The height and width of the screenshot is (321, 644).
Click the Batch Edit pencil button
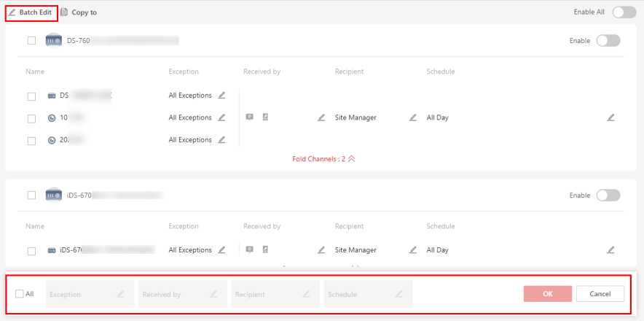(x=31, y=12)
